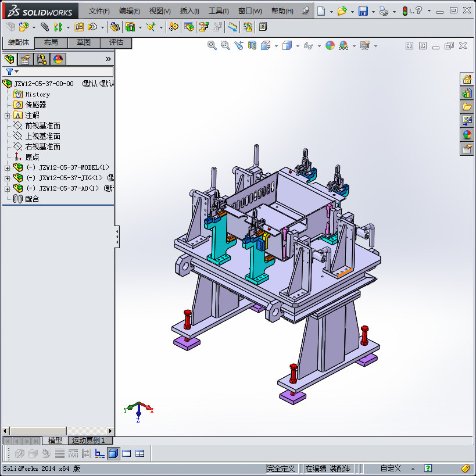Switch to the 评估 evaluate tab

(x=116, y=42)
